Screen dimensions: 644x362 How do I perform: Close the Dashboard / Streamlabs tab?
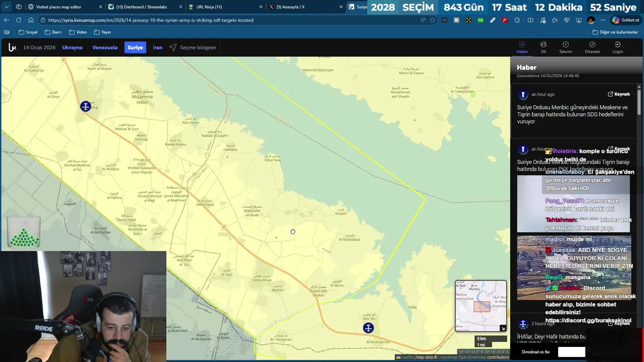[x=181, y=7]
